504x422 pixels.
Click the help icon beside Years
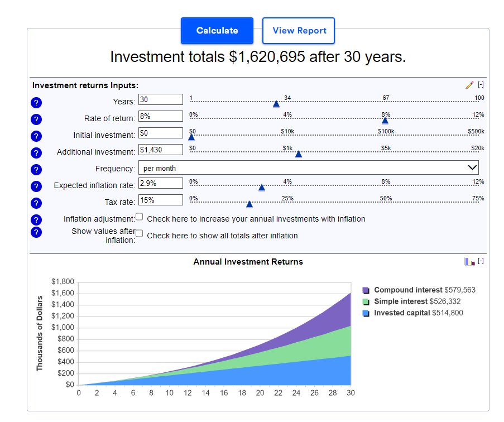[36, 103]
